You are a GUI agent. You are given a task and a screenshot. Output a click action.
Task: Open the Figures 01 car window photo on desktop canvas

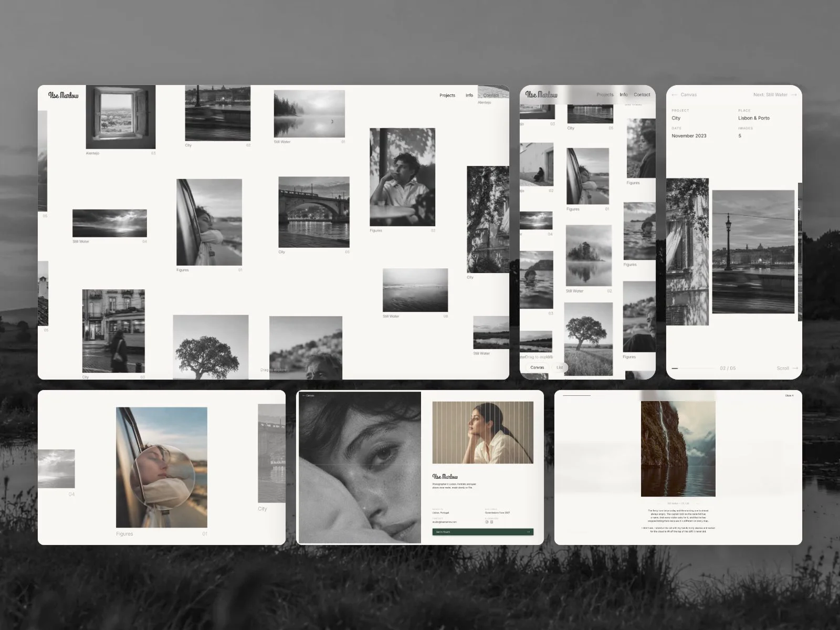[209, 223]
